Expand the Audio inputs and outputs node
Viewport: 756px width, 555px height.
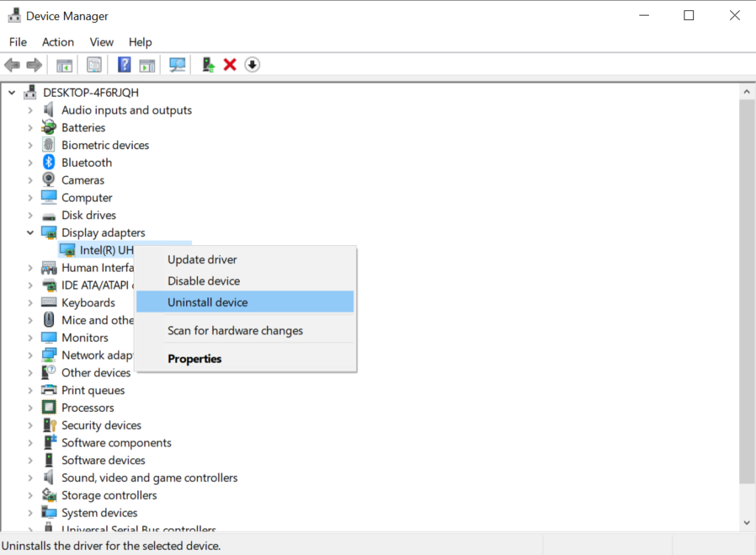click(x=30, y=110)
